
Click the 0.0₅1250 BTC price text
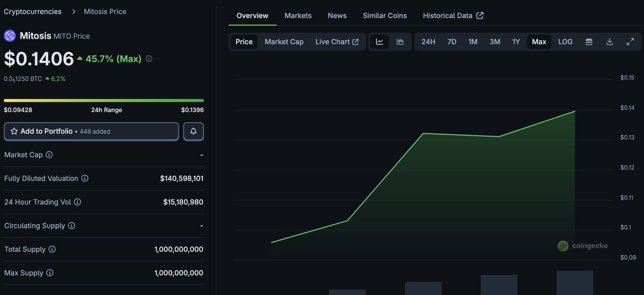[x=23, y=78]
